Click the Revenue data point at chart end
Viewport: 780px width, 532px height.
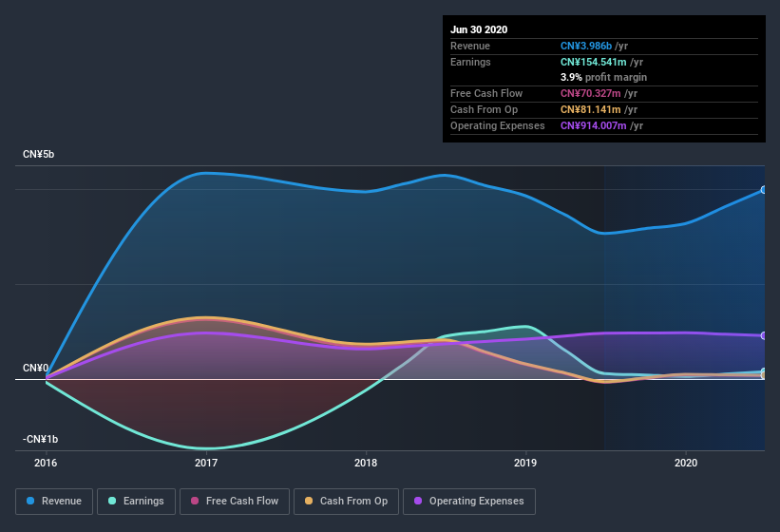tap(764, 190)
